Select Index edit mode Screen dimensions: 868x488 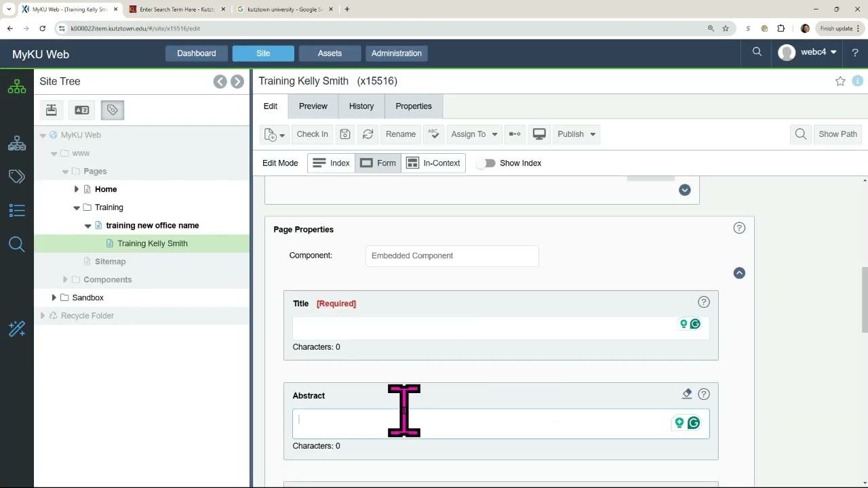(x=331, y=163)
